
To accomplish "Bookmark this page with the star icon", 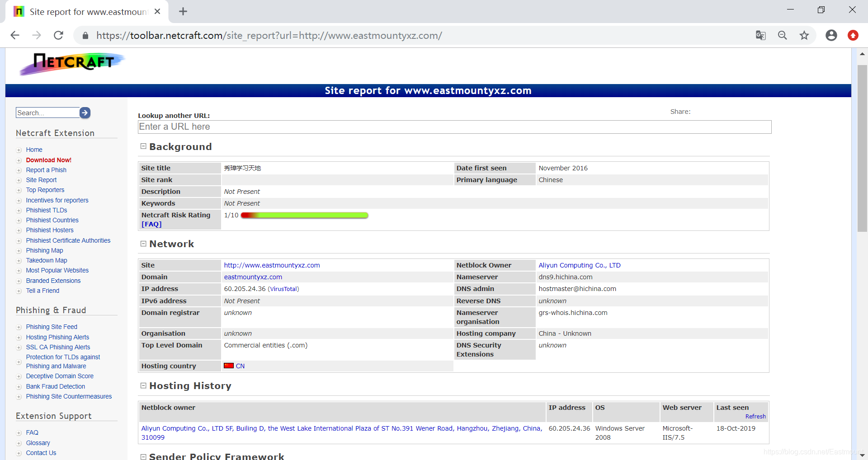I will [804, 35].
